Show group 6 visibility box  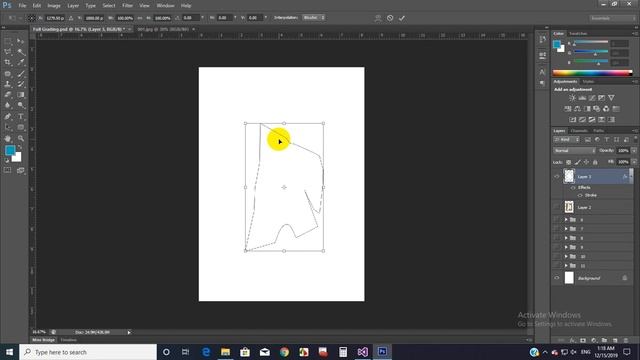click(x=557, y=220)
